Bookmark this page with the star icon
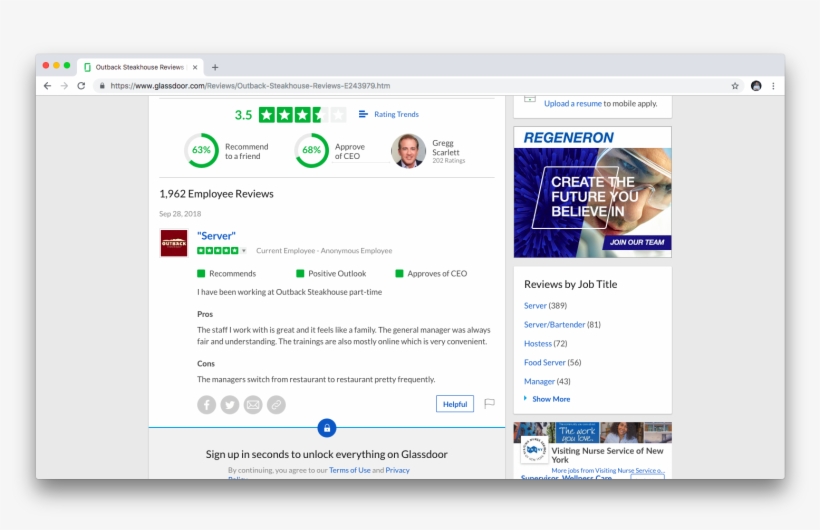This screenshot has height=530, width=820. pos(735,86)
